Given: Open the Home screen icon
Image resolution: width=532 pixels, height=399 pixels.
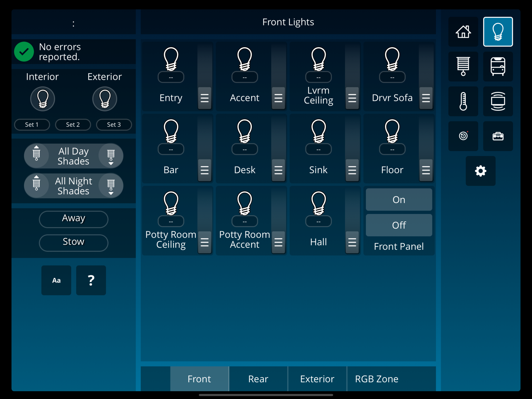Looking at the screenshot, I should 463,32.
